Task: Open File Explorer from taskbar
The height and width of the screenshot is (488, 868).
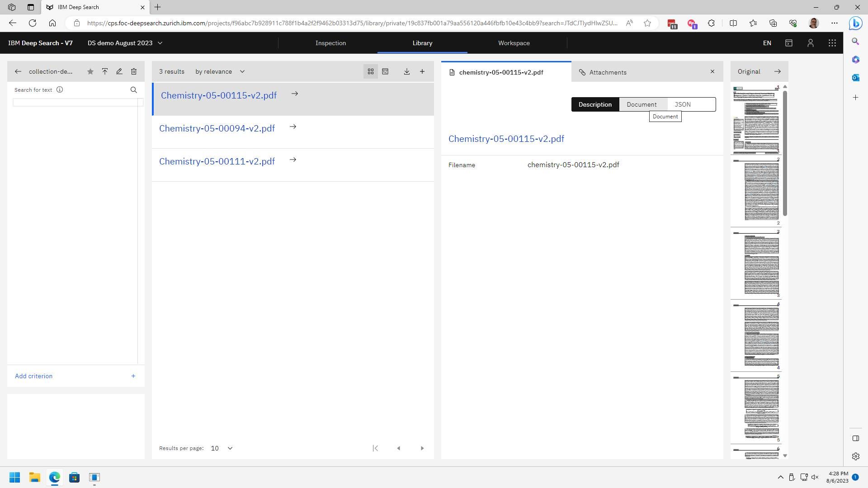Action: (35, 477)
